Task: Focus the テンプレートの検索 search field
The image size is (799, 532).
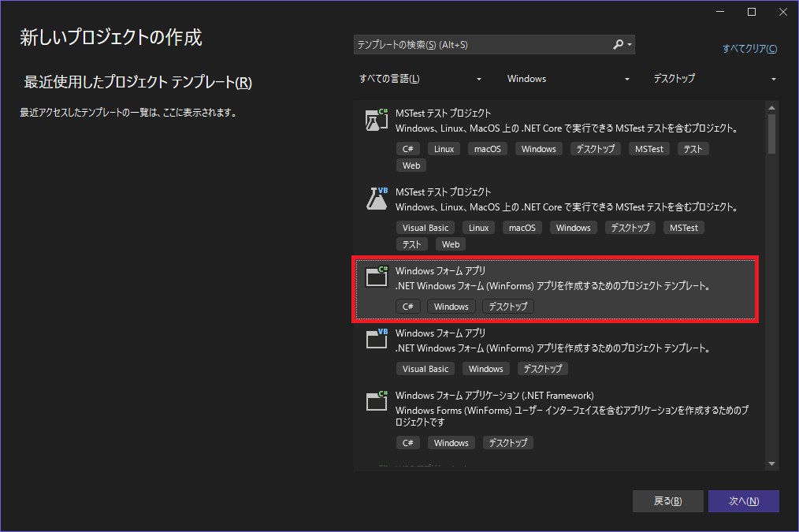Action: point(481,45)
